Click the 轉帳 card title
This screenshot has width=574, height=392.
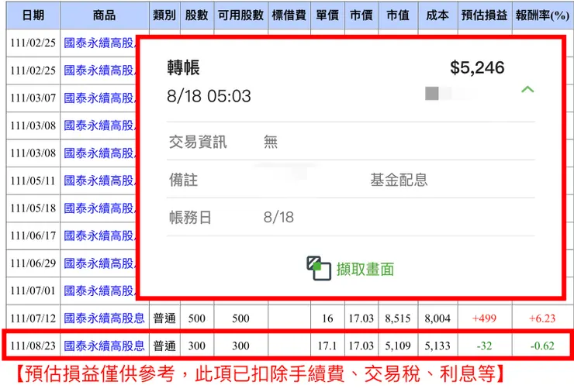(x=183, y=68)
